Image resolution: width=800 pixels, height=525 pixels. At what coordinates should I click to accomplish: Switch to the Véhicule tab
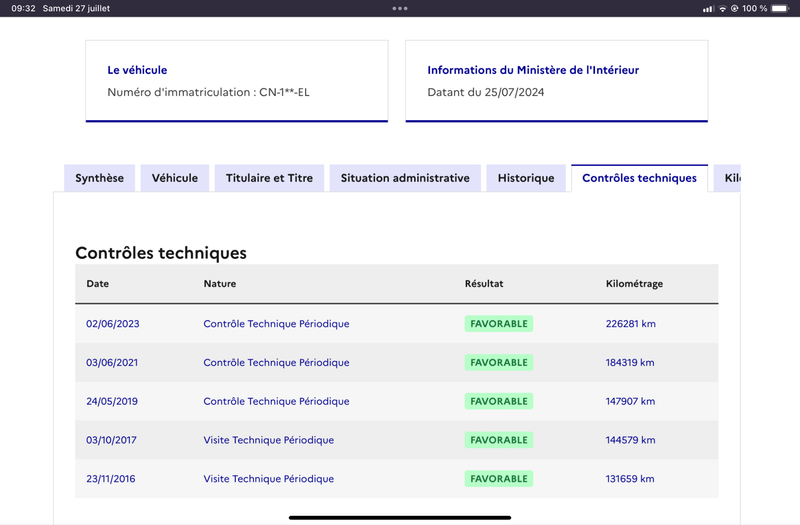tap(174, 178)
